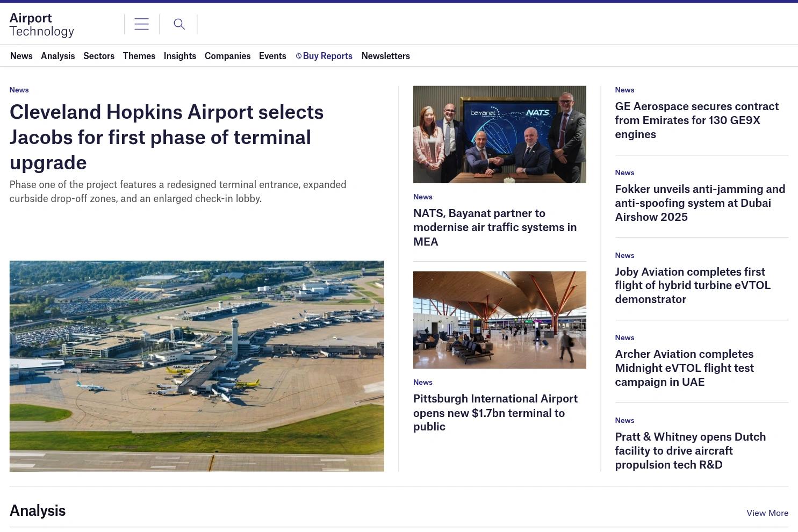Open Pratt & Whitney Dutch facility article
This screenshot has width=798, height=532.
(691, 451)
